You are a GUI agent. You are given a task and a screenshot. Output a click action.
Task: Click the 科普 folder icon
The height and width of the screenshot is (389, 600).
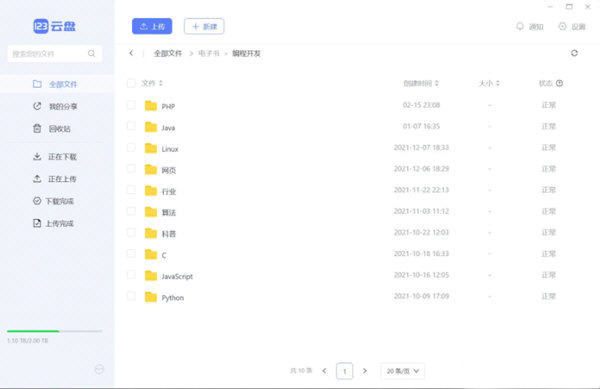(x=151, y=233)
